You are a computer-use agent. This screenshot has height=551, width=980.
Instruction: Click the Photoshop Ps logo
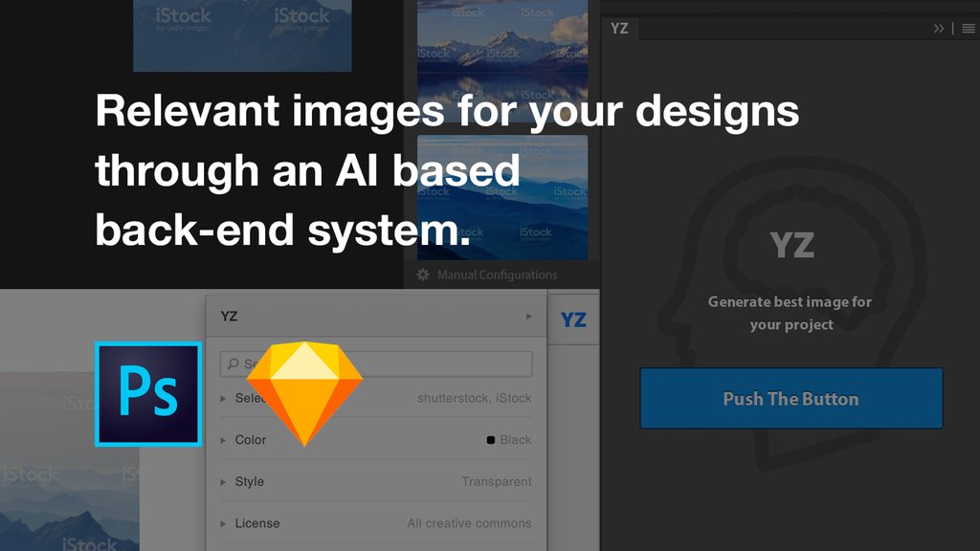(x=148, y=394)
